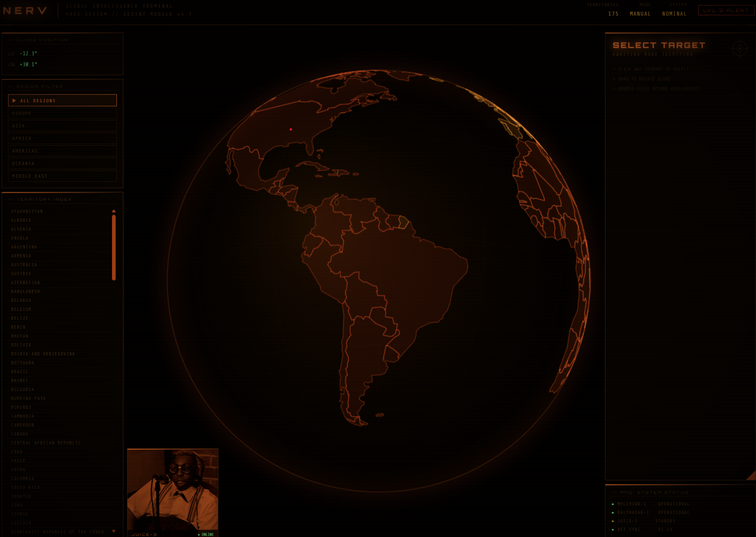Screen dimensions: 756x537
Task: Select Brunei in the territory index
Action: tap(59, 381)
